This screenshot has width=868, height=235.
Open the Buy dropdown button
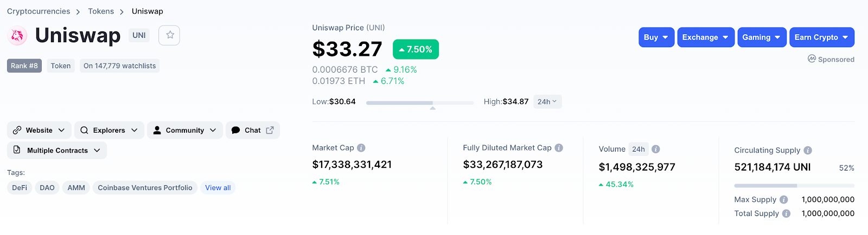(656, 37)
